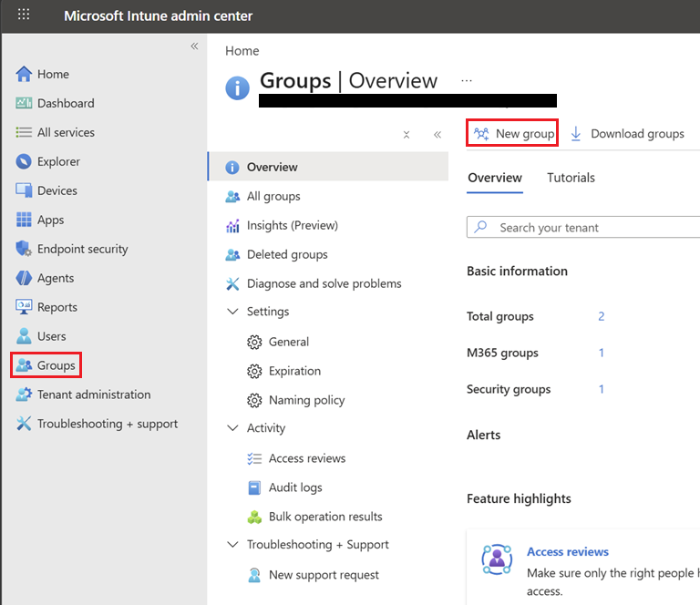This screenshot has height=605, width=700.
Task: Open Naming policy gear icon
Action: coord(254,400)
